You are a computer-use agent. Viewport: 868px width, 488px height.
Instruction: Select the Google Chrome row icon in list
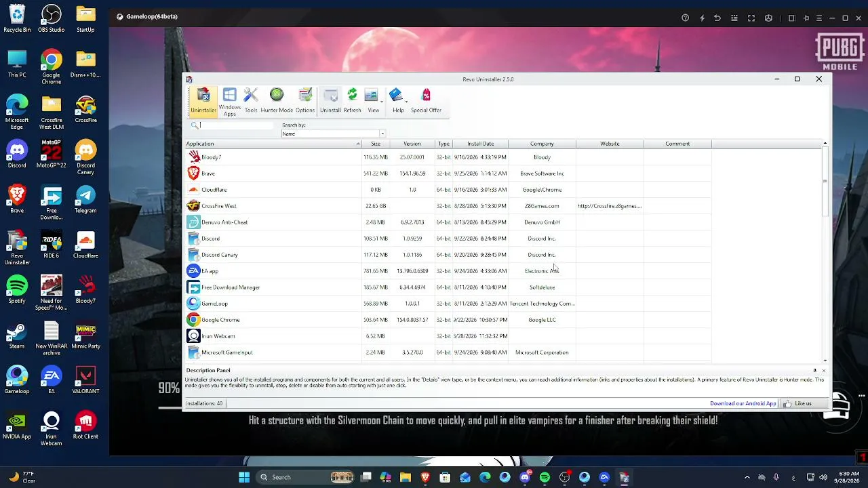(193, 320)
